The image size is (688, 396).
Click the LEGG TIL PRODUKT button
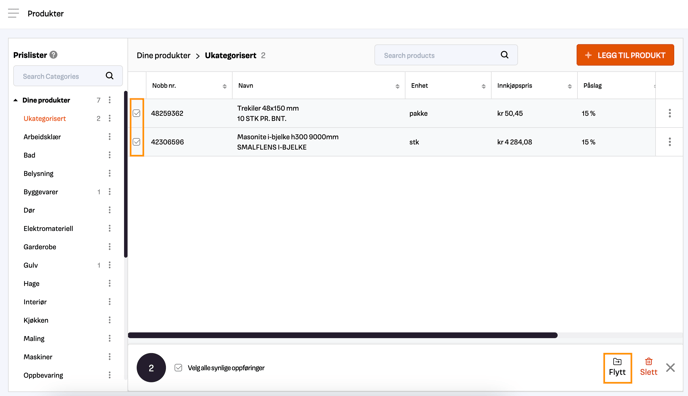point(625,55)
